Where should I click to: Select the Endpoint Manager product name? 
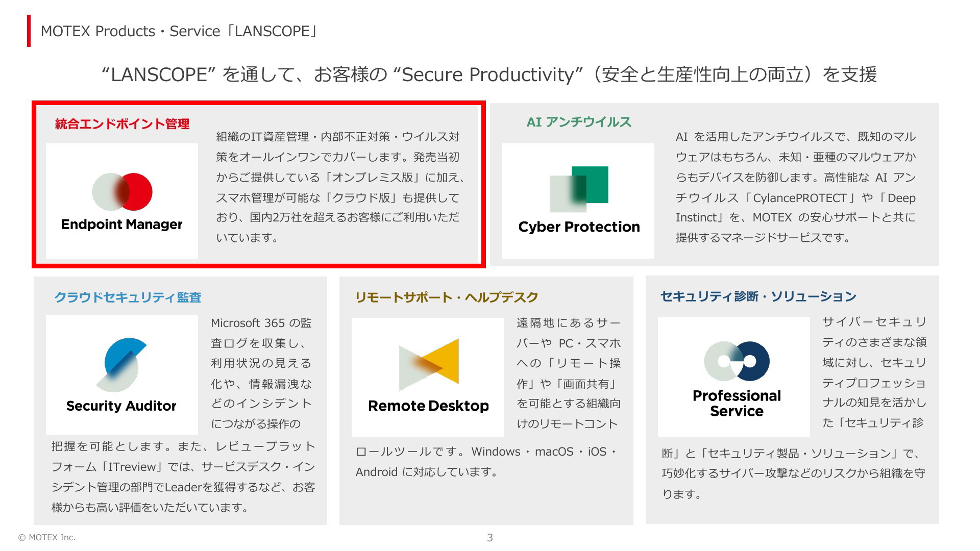pyautogui.click(x=121, y=224)
